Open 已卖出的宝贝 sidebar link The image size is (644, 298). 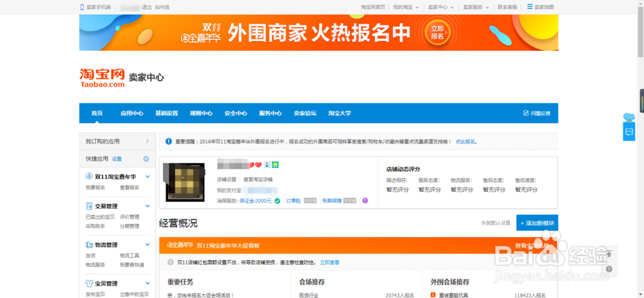click(x=100, y=217)
